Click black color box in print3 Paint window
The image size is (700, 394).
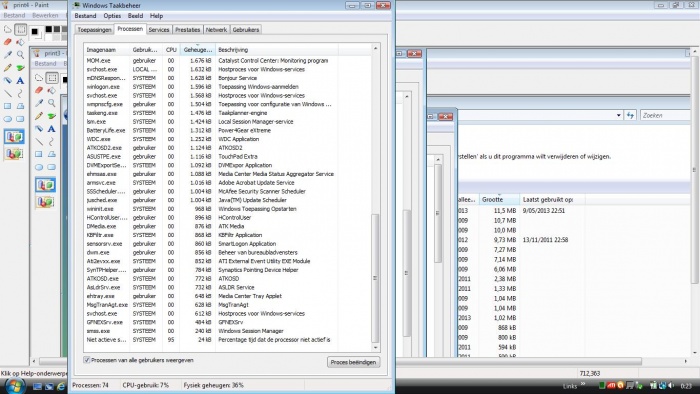point(65,79)
